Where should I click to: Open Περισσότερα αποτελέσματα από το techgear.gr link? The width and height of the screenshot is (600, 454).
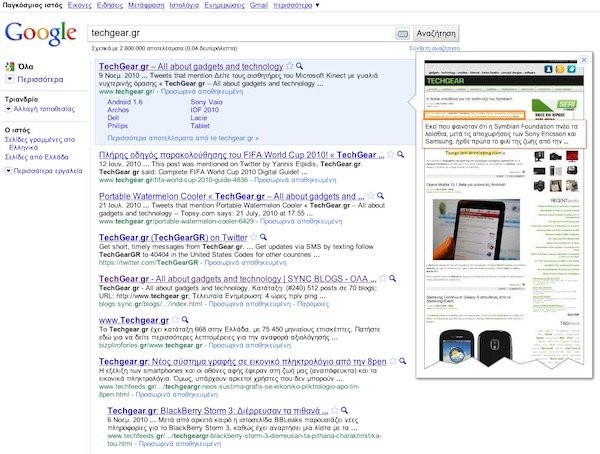point(183,138)
